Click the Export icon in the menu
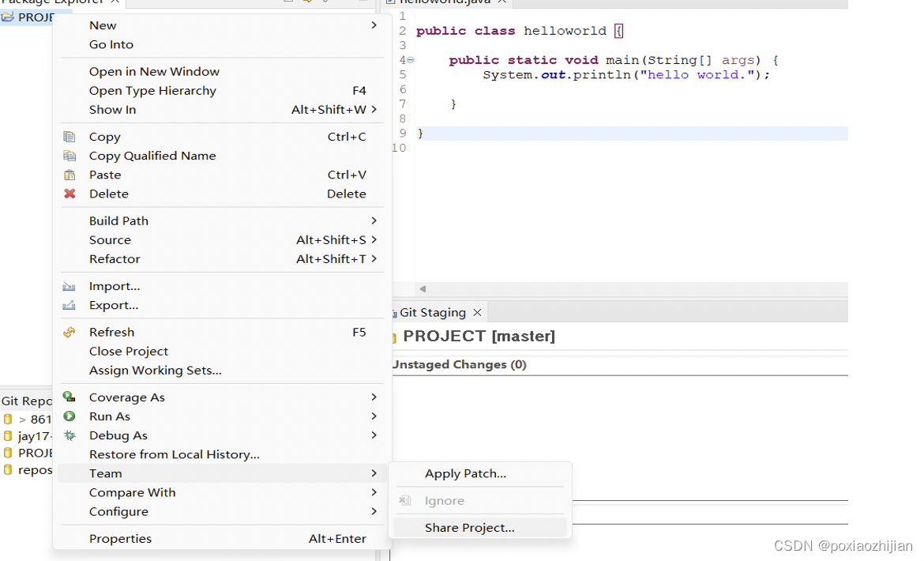This screenshot has height=561, width=924. click(x=69, y=305)
